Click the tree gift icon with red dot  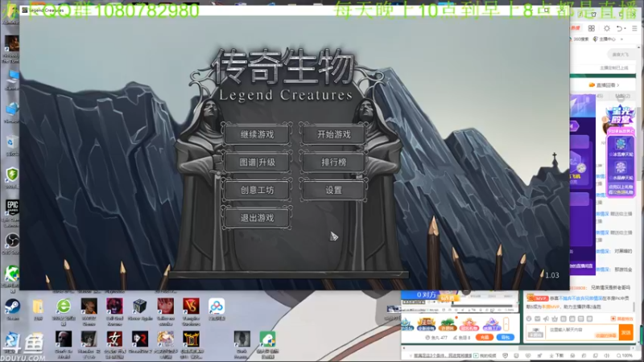[x=448, y=324]
